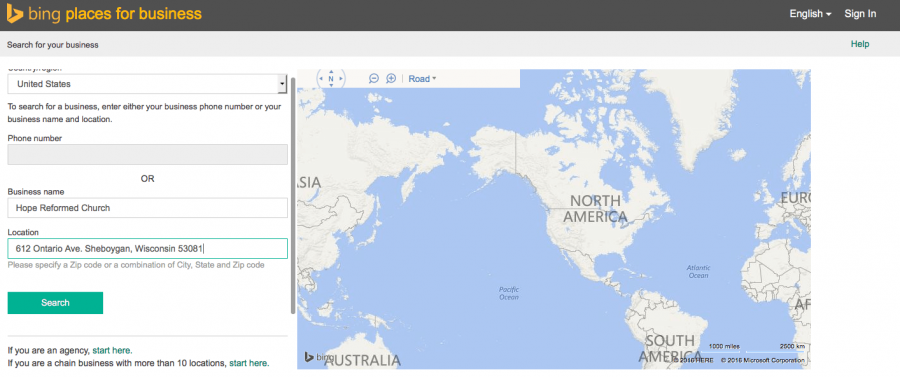Screen dimensions: 900x377
Task: Open the English language dropdown
Action: [x=810, y=14]
